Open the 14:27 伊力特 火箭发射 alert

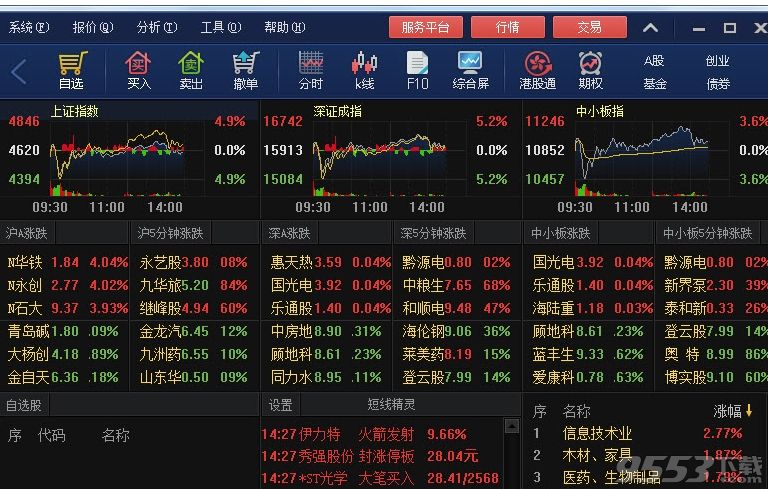(x=364, y=434)
